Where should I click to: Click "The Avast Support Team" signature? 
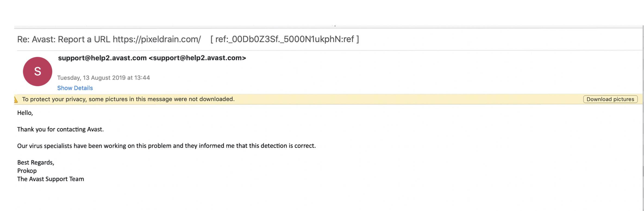point(51,179)
